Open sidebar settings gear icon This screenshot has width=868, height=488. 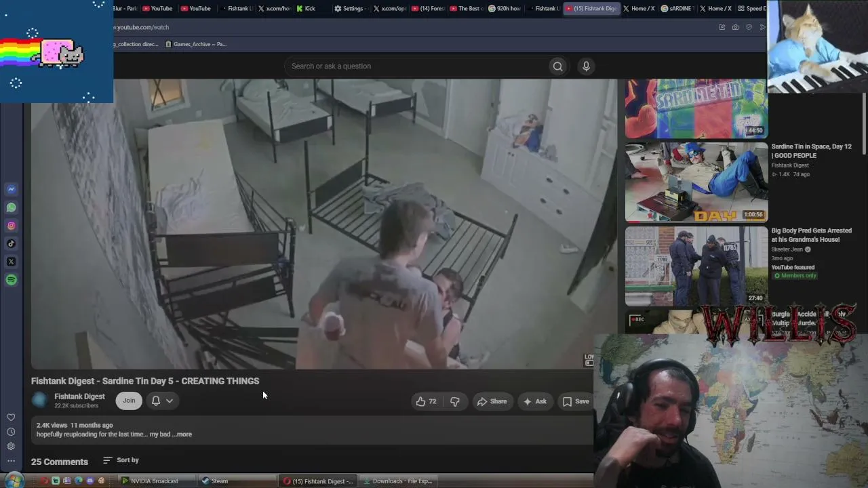pos(11,446)
